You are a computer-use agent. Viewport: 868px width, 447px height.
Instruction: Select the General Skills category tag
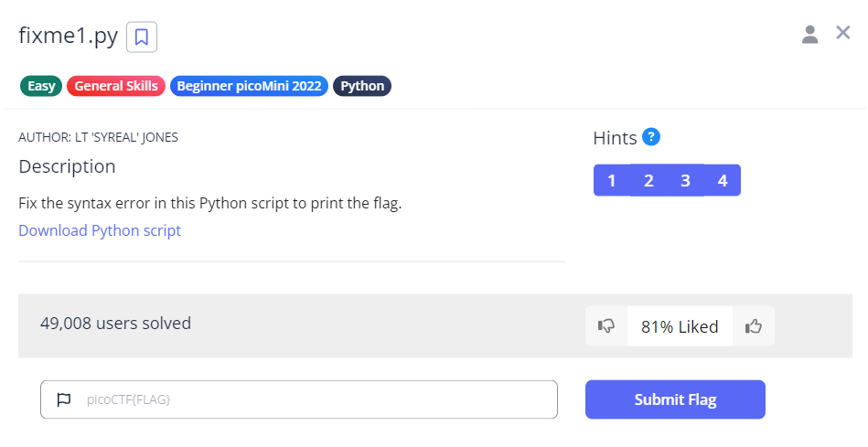click(x=116, y=86)
